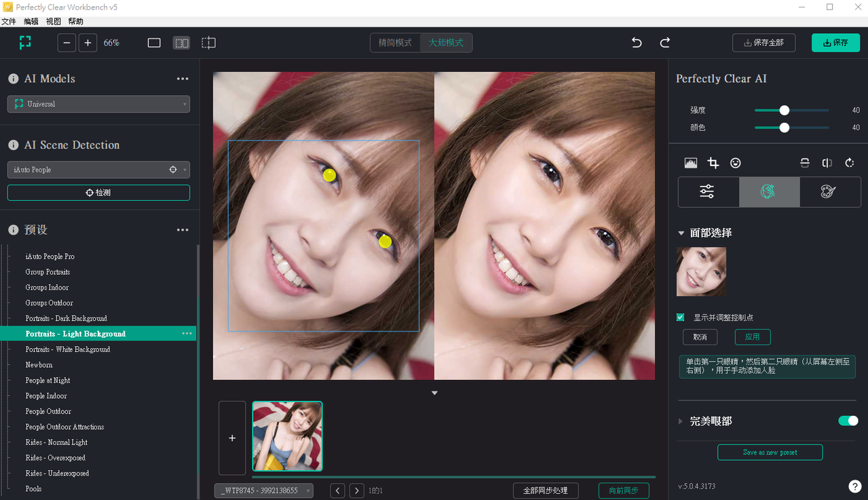868x500 pixels.
Task: Click the histogram image icon
Action: [691, 163]
